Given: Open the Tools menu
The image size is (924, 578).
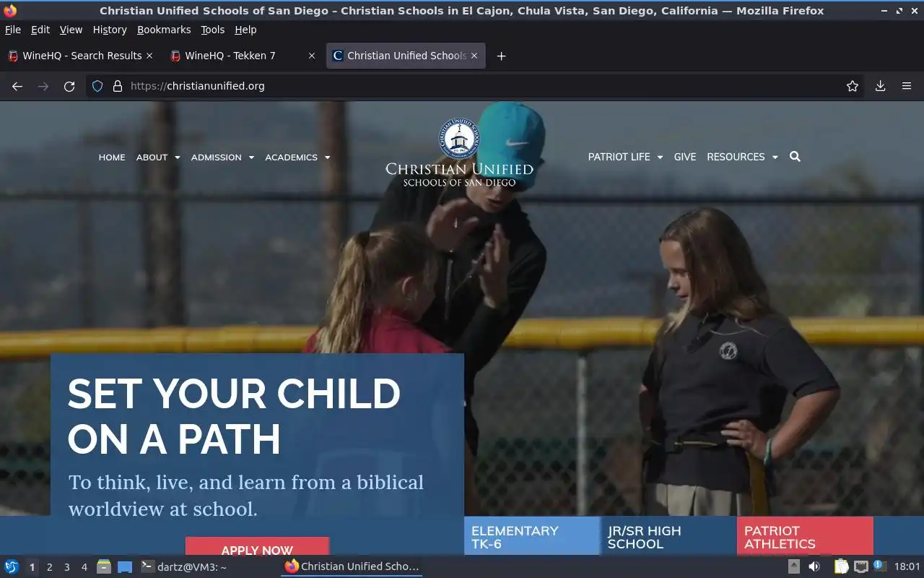Looking at the screenshot, I should tap(212, 30).
